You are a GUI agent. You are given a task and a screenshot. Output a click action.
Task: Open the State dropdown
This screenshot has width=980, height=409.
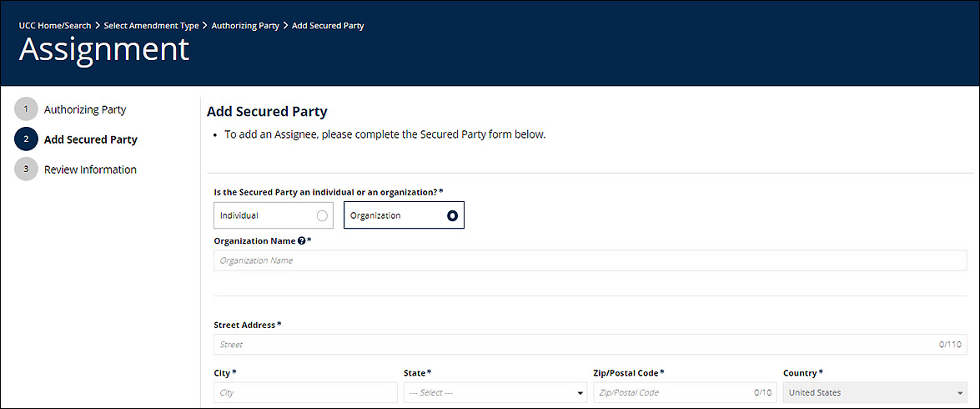495,392
